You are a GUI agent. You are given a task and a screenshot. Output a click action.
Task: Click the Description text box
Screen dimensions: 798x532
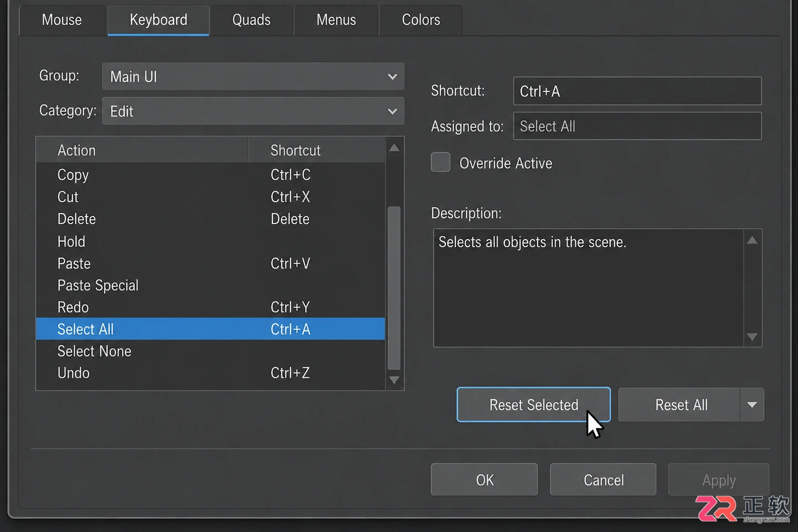pos(588,288)
